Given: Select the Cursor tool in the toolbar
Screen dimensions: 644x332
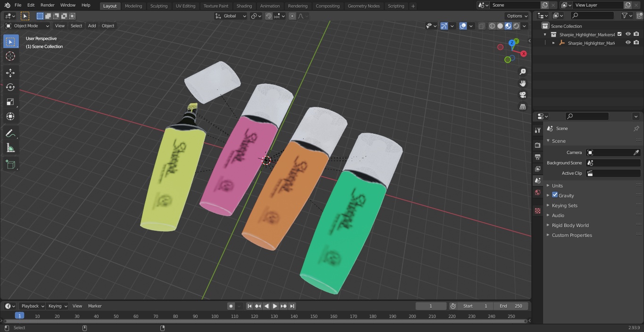Looking at the screenshot, I should (10, 57).
